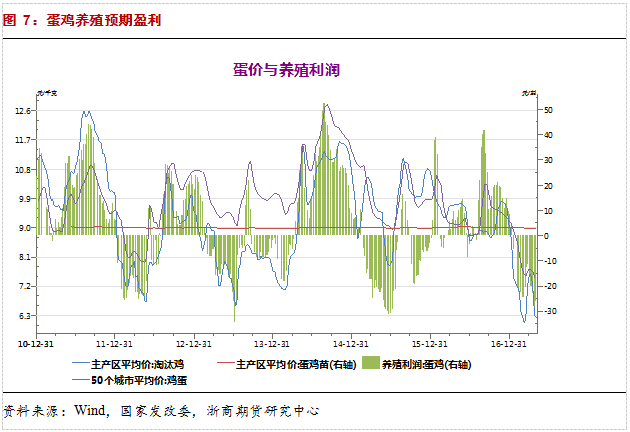The width and height of the screenshot is (630, 432).
Task: Click the blue line sample for 淘汰鸡 legend
Action: (x=80, y=364)
